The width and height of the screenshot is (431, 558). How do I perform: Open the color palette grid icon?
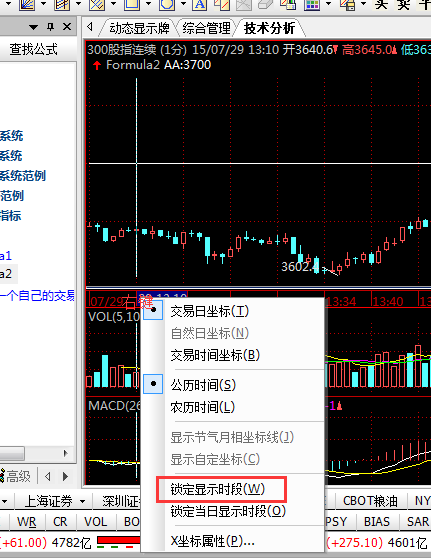pyautogui.click(x=312, y=4)
